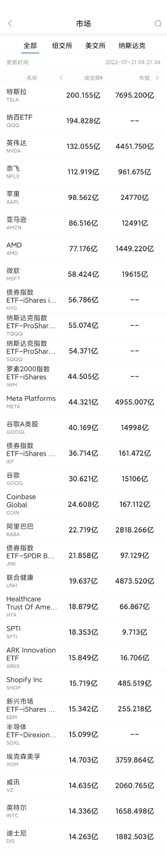Open ARK Innovation ETF row
Screen dimensions: 167x868
click(x=83, y=658)
